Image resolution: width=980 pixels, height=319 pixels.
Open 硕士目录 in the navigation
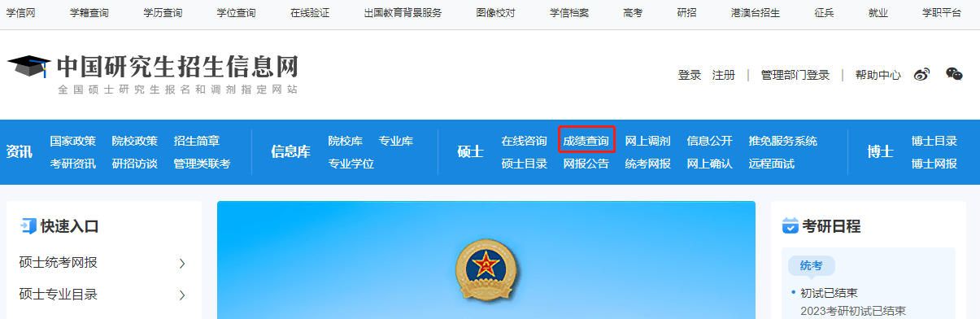click(525, 164)
